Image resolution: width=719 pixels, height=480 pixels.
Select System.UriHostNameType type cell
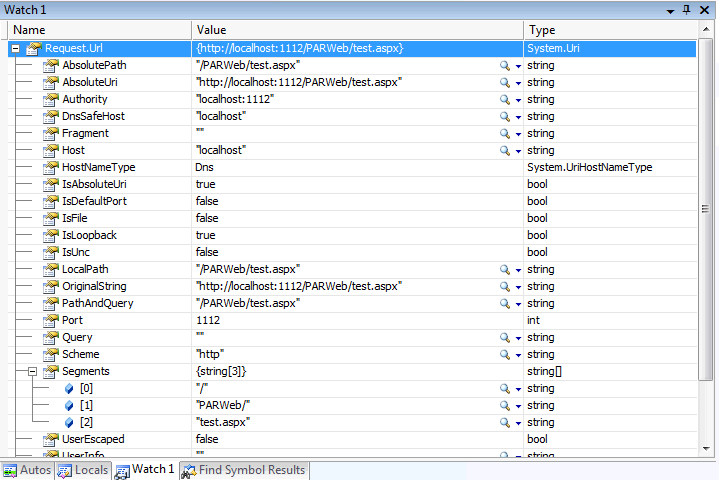pos(590,167)
